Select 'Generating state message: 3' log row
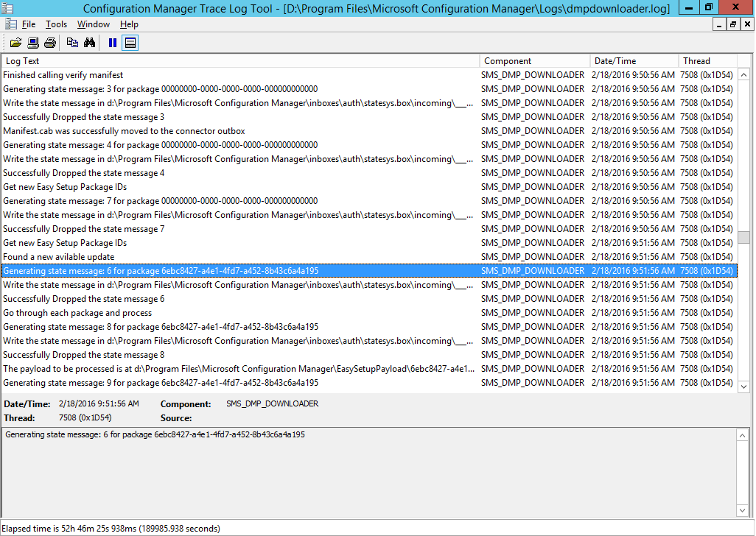This screenshot has width=756, height=536. 369,89
